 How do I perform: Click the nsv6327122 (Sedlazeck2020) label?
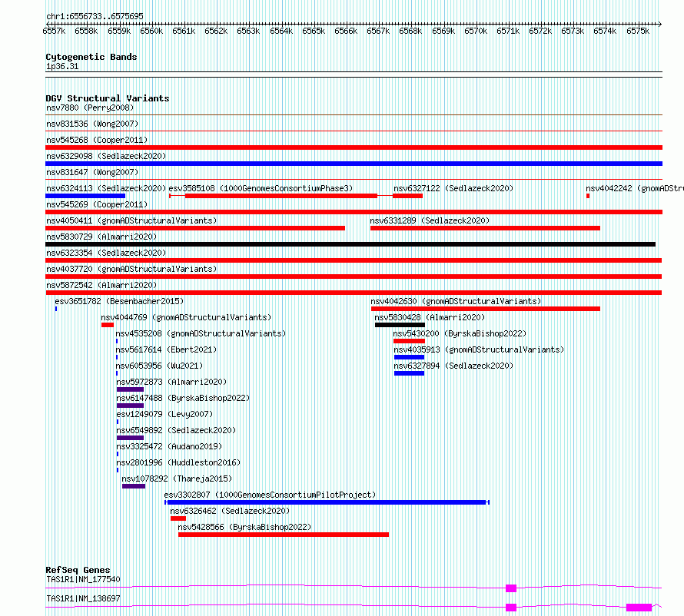pyautogui.click(x=453, y=188)
